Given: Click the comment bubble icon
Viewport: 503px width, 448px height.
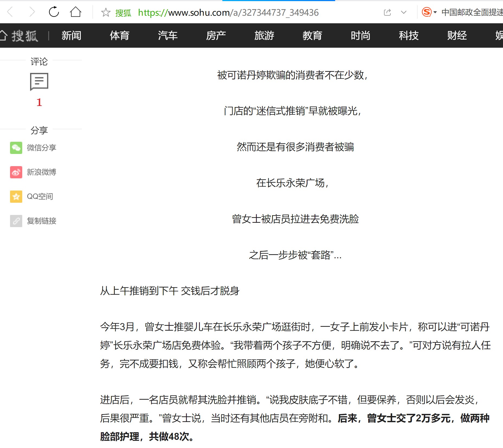Looking at the screenshot, I should pyautogui.click(x=39, y=82).
